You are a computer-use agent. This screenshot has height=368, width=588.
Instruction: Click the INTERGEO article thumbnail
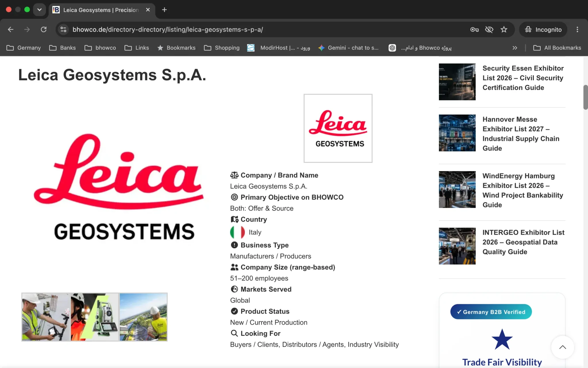pos(457,246)
